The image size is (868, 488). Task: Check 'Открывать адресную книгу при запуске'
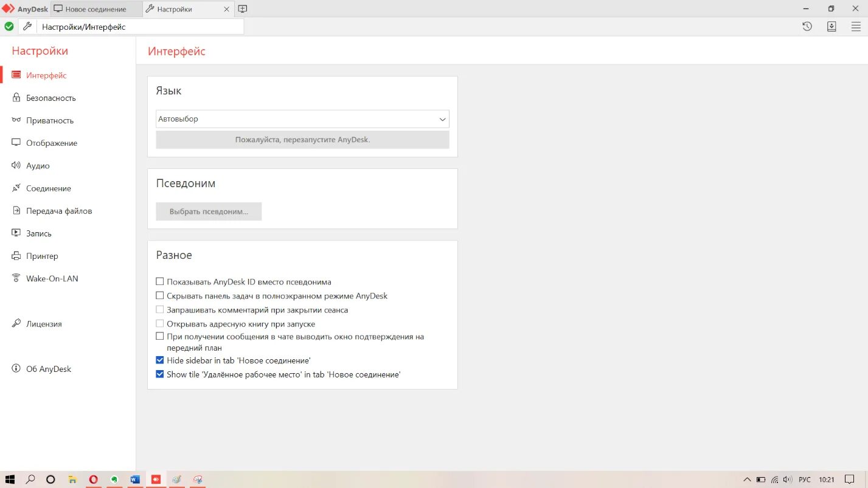(160, 324)
